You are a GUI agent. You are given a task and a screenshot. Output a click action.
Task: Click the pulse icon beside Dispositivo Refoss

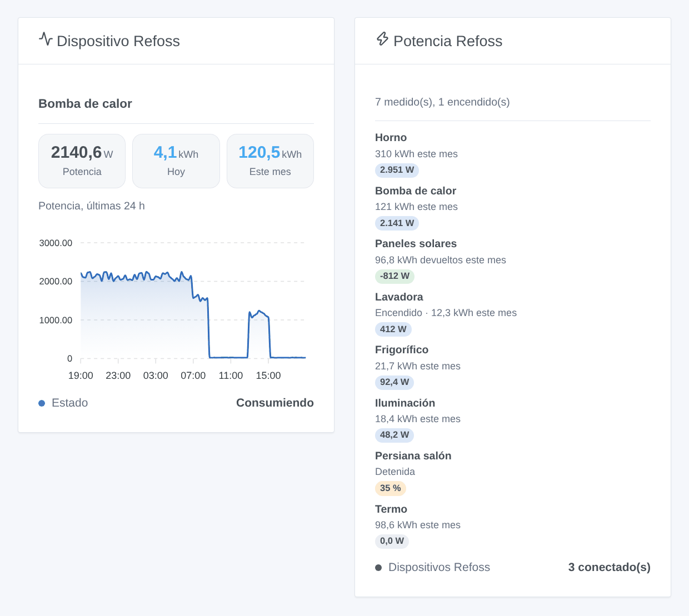[46, 39]
